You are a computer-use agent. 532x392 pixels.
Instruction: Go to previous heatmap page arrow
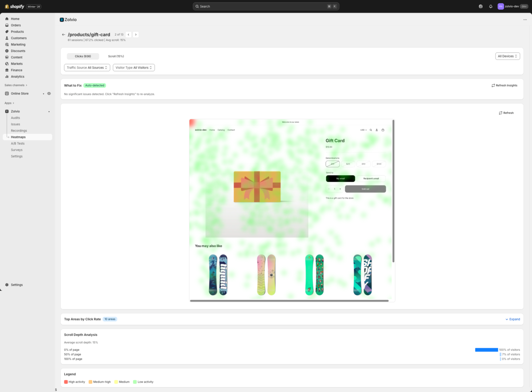(x=128, y=35)
